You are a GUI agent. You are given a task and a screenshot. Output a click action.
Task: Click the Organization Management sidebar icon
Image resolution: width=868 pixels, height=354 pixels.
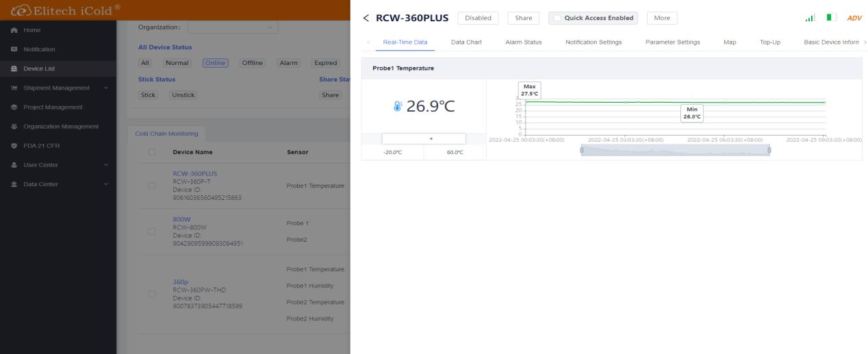pyautogui.click(x=14, y=126)
